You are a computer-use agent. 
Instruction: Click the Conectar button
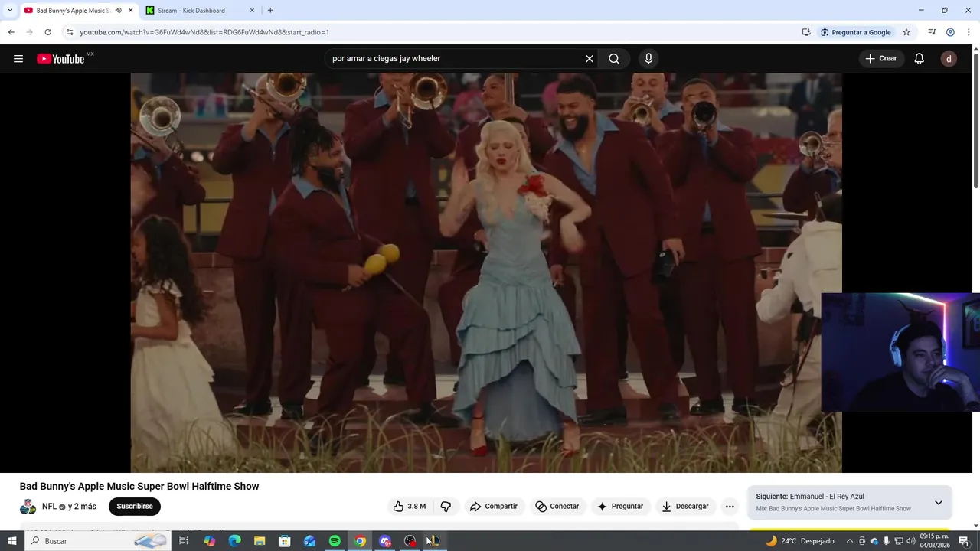click(x=557, y=507)
